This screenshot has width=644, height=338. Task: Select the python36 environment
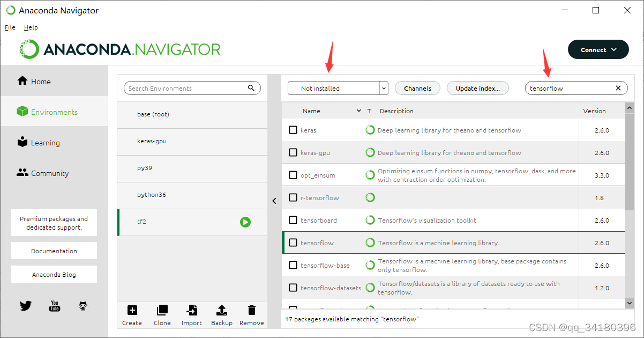click(x=192, y=195)
